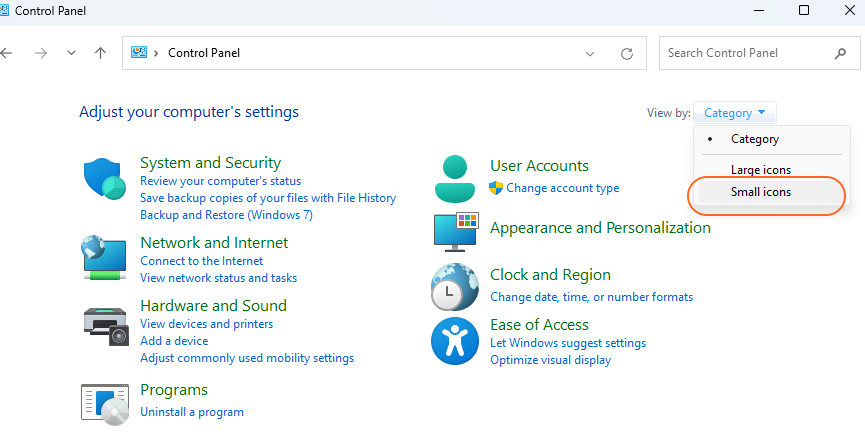Image resolution: width=865 pixels, height=437 pixels.
Task: Click the Control Panel breadcrumb text
Action: point(204,53)
